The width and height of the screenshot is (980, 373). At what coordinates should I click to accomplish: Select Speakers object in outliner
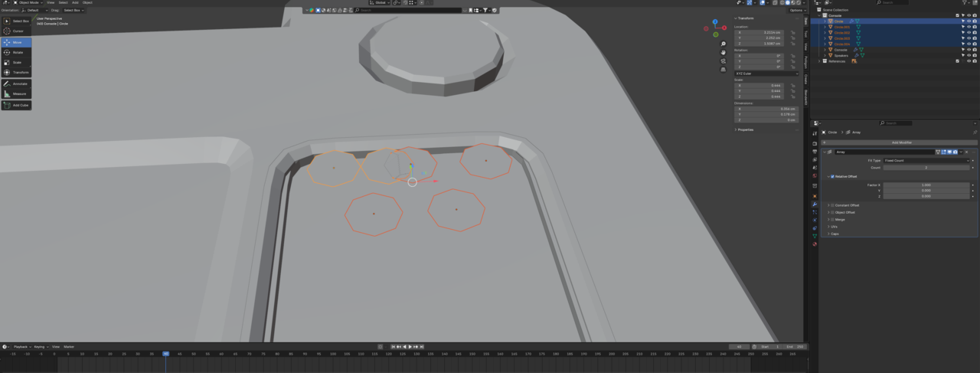(x=841, y=55)
